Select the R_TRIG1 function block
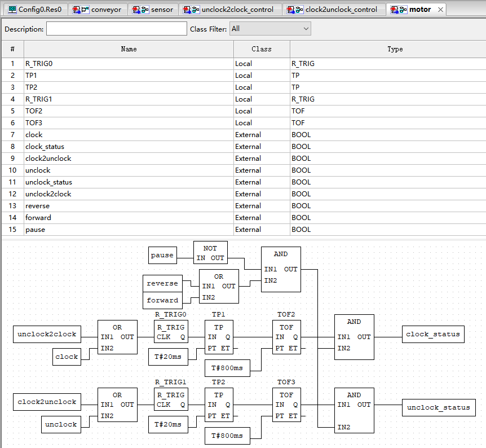This screenshot has height=448, width=486. point(171,399)
